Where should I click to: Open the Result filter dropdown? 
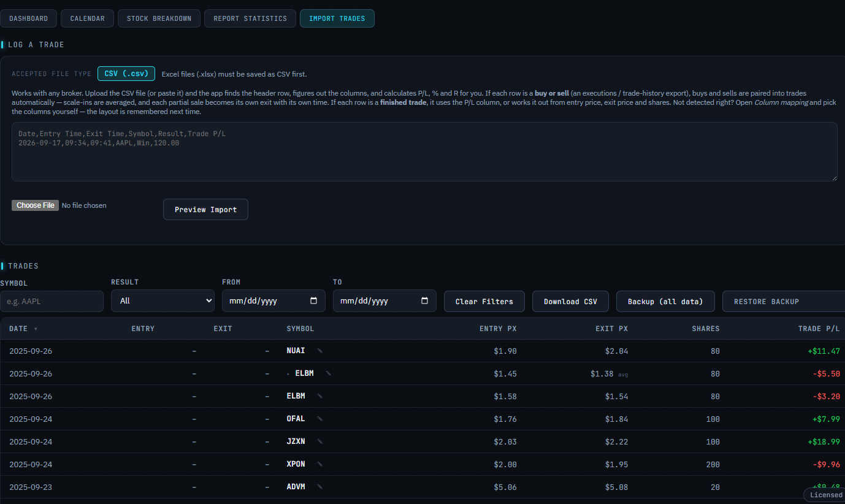[x=162, y=301]
